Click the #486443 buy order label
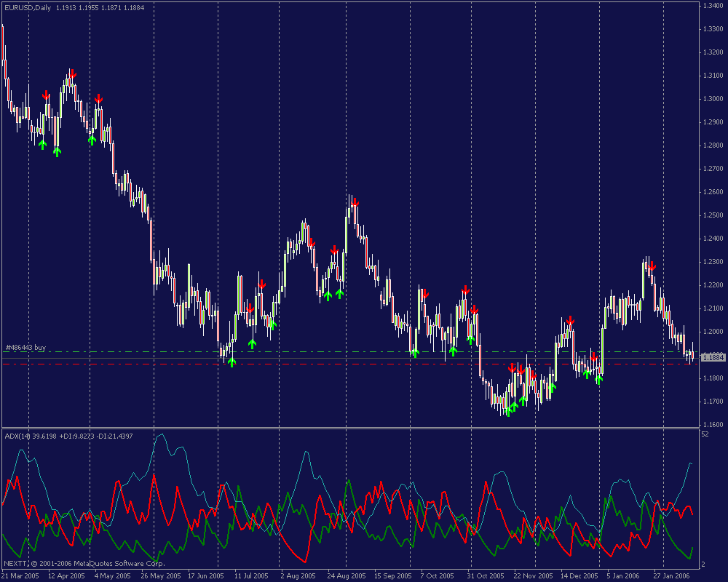728x582 pixels. pyautogui.click(x=25, y=348)
